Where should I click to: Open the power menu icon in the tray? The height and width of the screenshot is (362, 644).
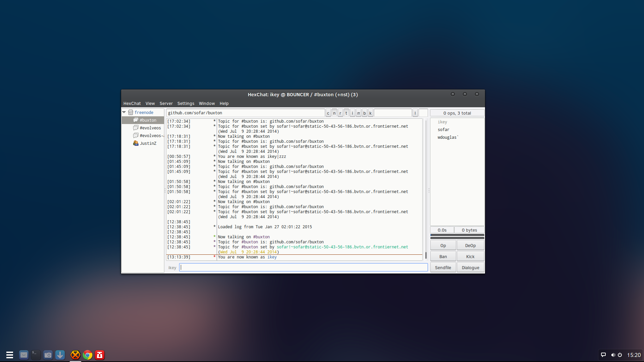click(620, 355)
